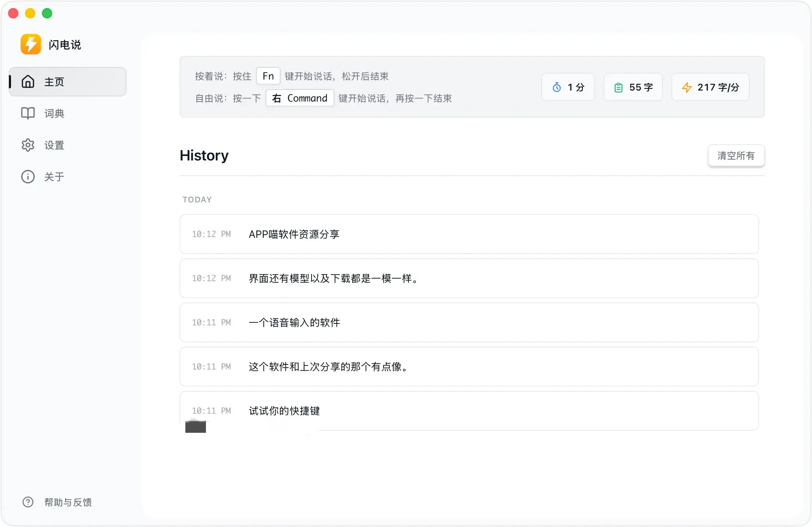Viewport: 812px width, 527px height.
Task: Click the stopwatch icon in 1 分 badge
Action: 557,87
